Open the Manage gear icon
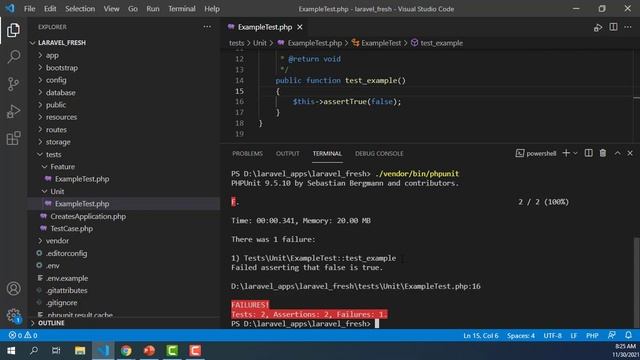Viewport: 640px width, 360px height. (13, 315)
